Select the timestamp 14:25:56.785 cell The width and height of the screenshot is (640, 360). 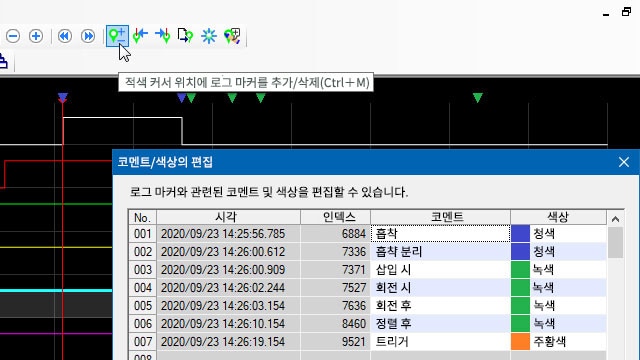229,233
